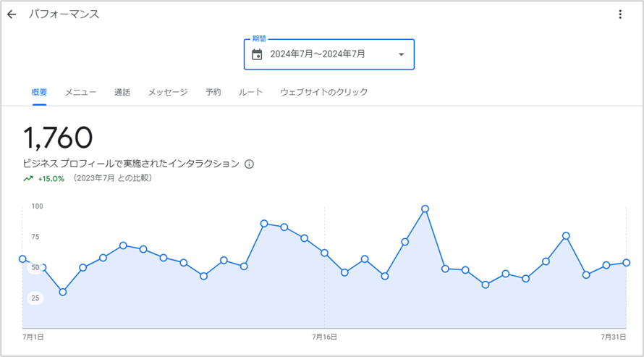The height and width of the screenshot is (357, 644).
Task: Click the lowest data point near 25
Action: [63, 292]
